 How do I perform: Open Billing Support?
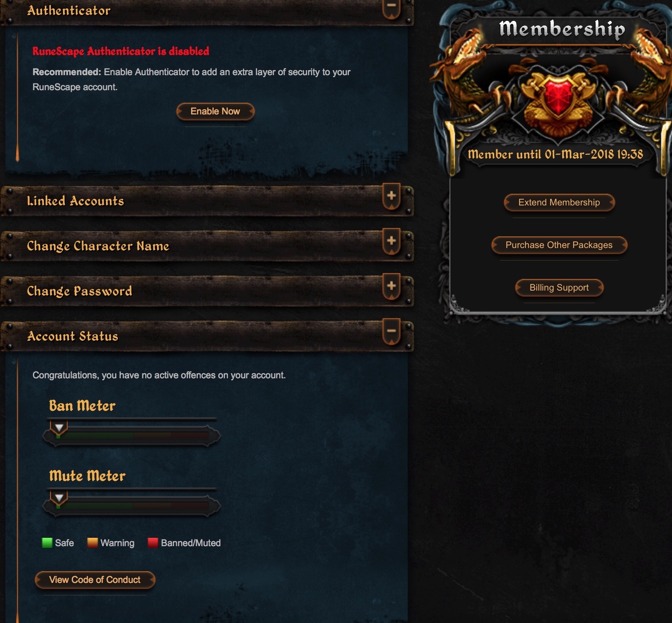point(559,288)
